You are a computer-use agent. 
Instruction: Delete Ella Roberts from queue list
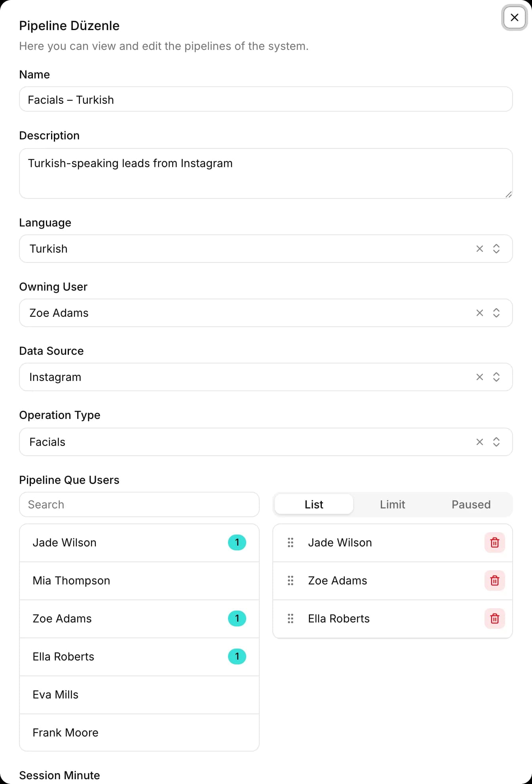tap(495, 618)
